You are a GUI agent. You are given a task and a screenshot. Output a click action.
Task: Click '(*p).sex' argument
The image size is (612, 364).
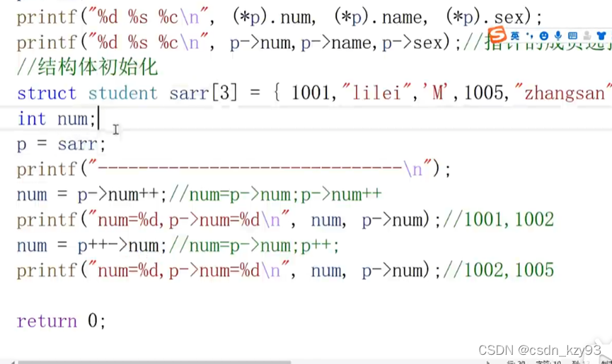pyautogui.click(x=489, y=17)
